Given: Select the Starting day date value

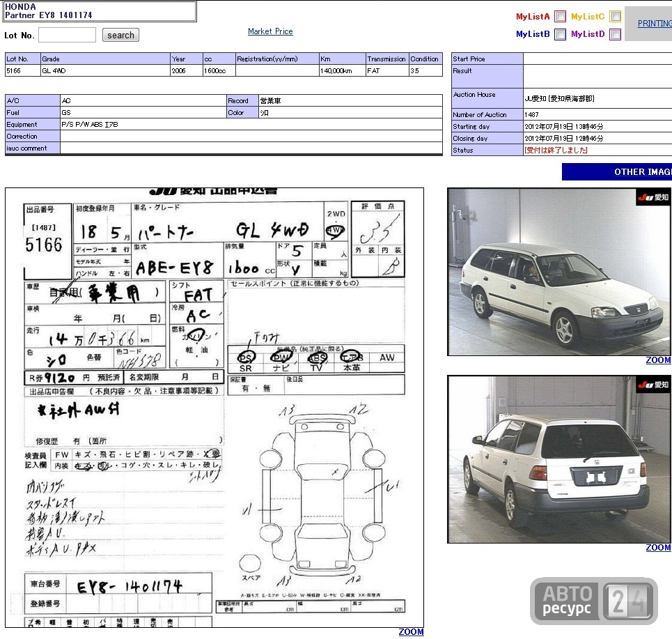Looking at the screenshot, I should coord(563,127).
